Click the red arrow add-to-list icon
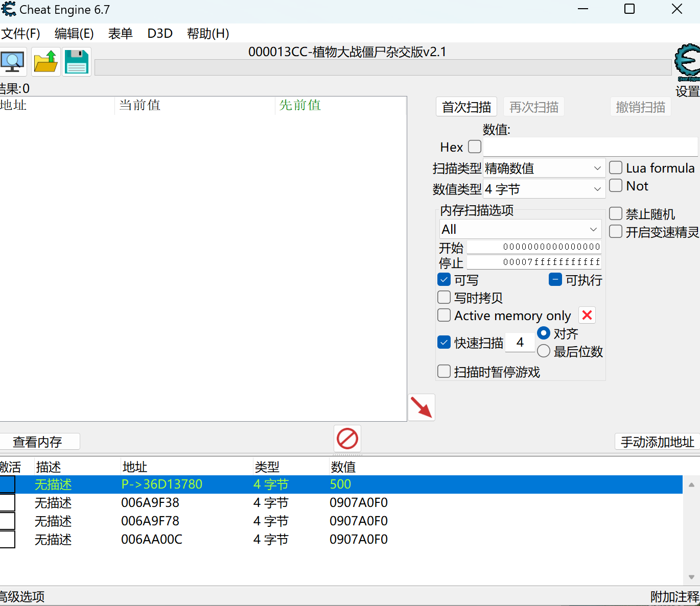This screenshot has width=700, height=606. 422,407
